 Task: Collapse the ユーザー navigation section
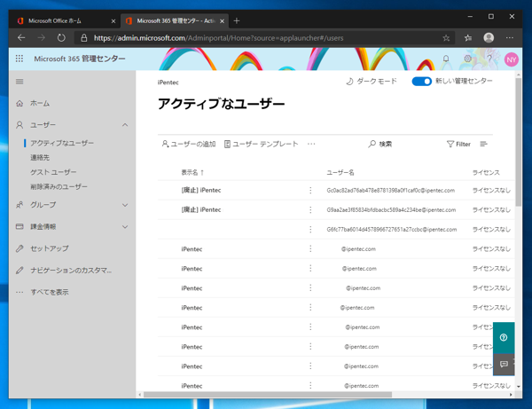125,125
